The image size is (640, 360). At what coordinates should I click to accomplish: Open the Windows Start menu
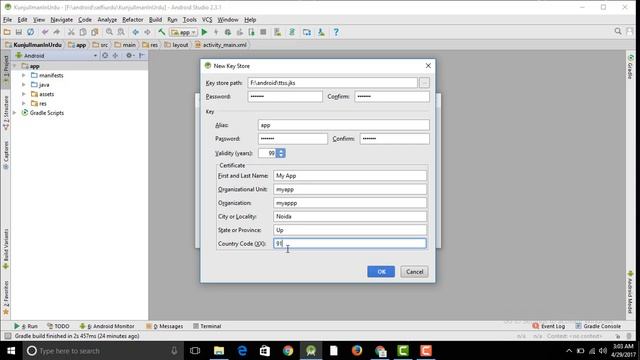(11, 351)
